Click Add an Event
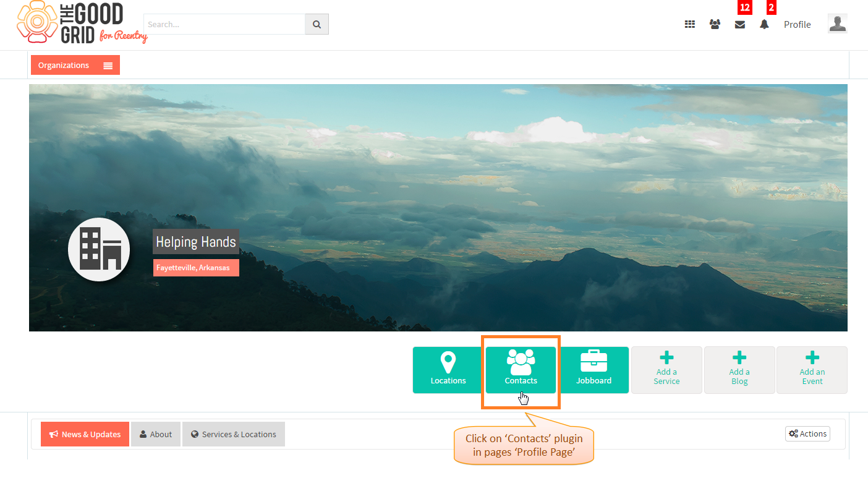 [812, 370]
